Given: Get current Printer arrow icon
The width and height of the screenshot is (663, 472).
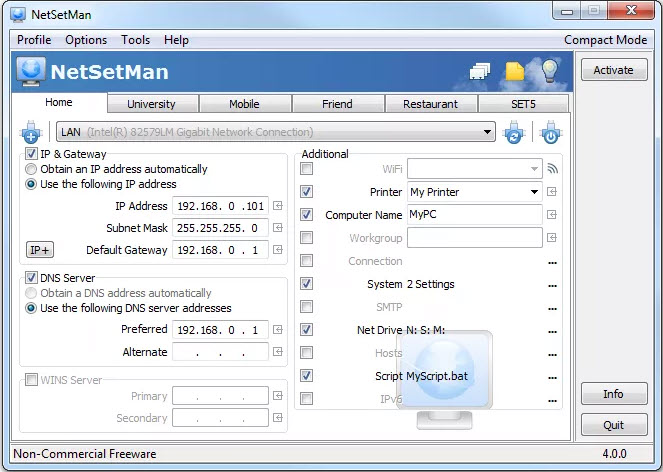Looking at the screenshot, I should tap(552, 192).
